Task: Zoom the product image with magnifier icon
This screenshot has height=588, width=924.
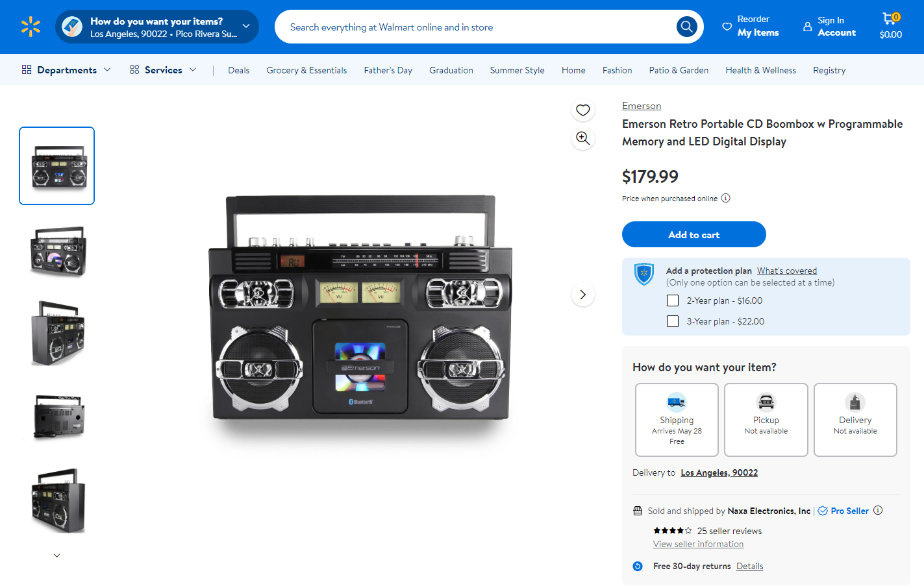Action: click(583, 138)
